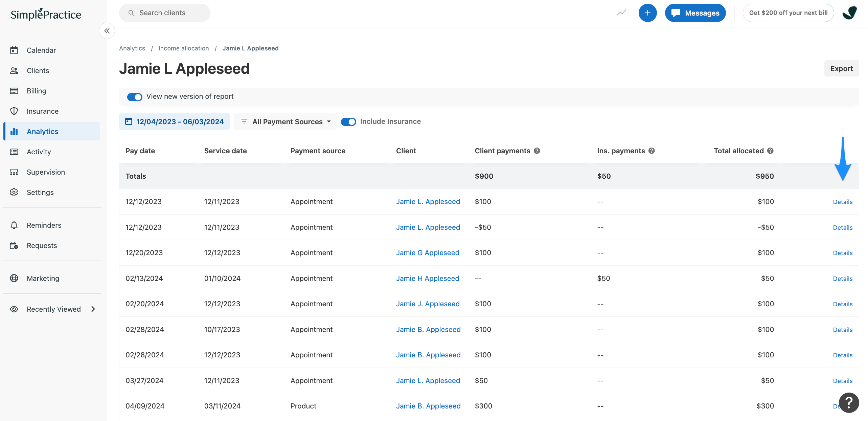Image resolution: width=868 pixels, height=421 pixels.
Task: Click the Export button
Action: click(841, 68)
